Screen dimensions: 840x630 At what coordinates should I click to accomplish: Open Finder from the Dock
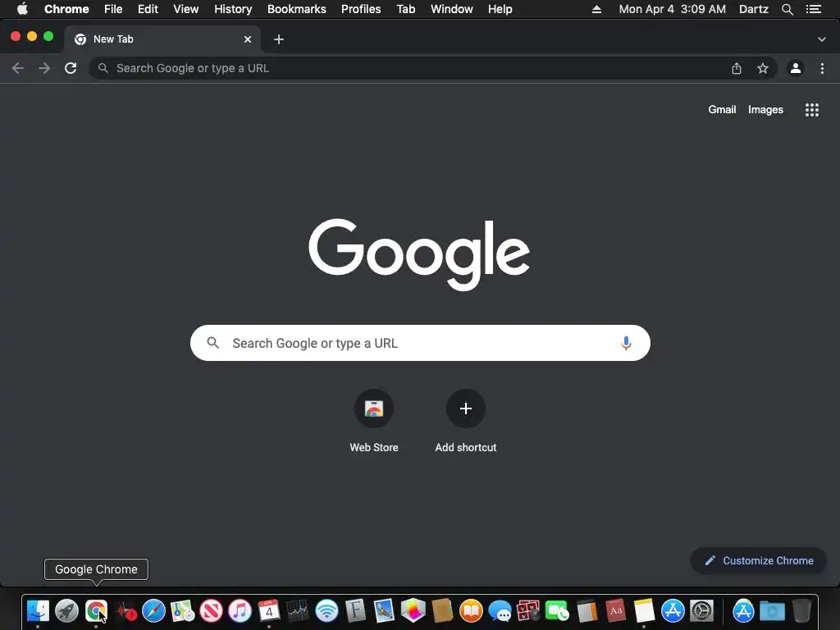[38, 610]
